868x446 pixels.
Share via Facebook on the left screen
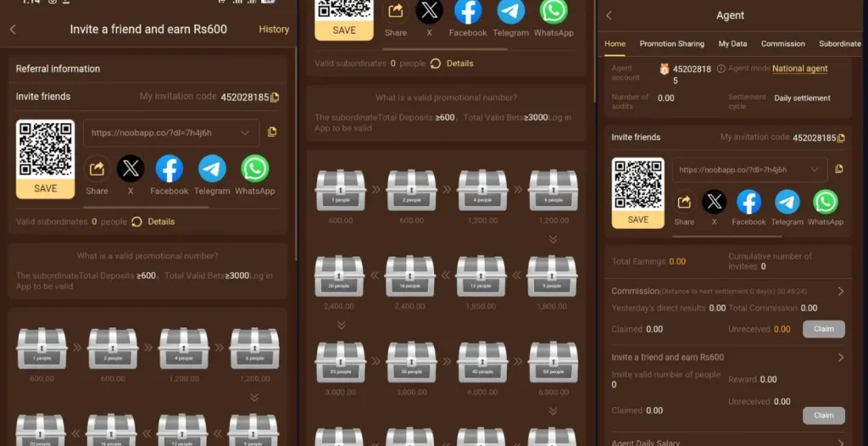tap(170, 169)
